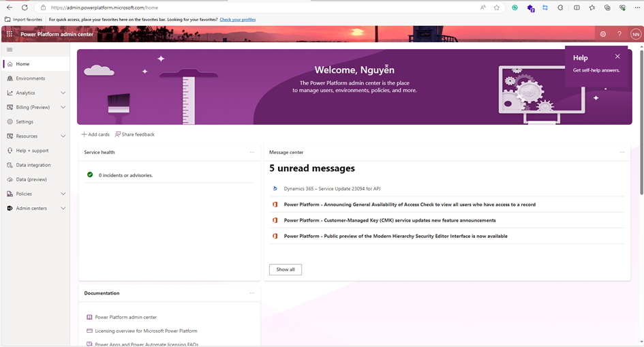644x347 pixels.
Task: Expand the Analytics navigation section
Action: coord(63,93)
